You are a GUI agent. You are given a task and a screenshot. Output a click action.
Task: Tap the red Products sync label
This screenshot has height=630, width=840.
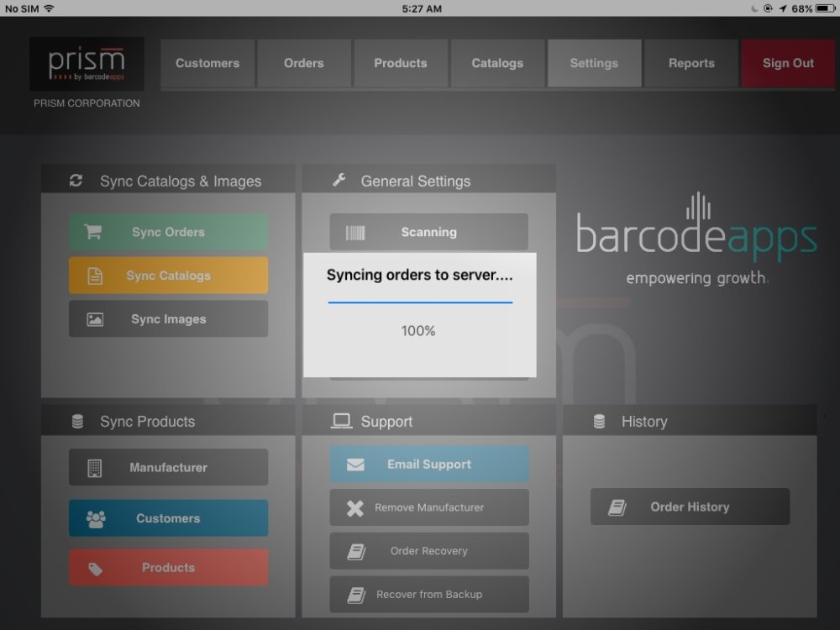pyautogui.click(x=168, y=567)
